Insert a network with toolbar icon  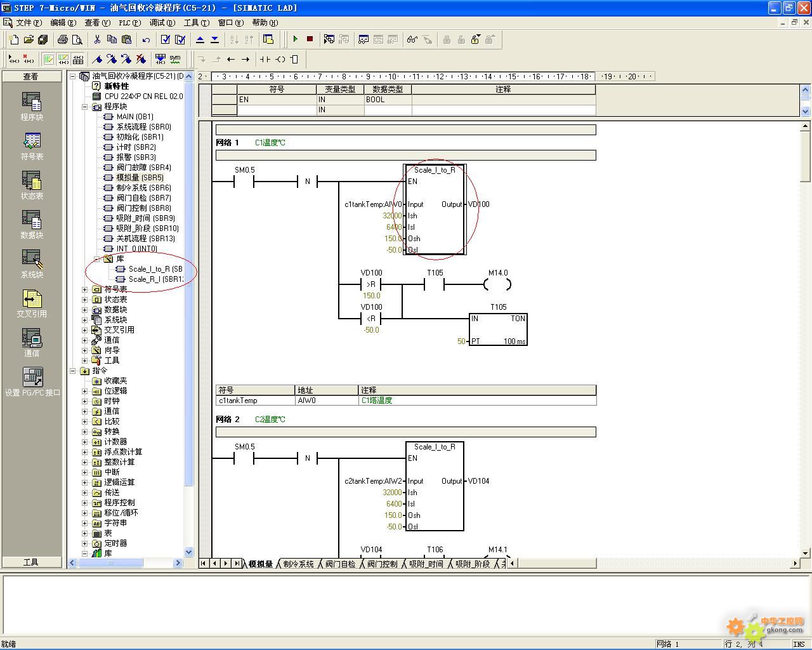pyautogui.click(x=14, y=59)
